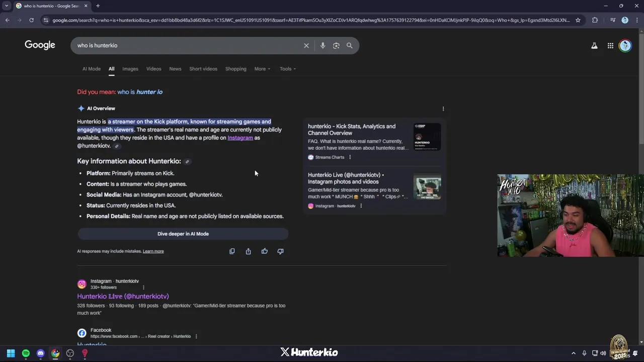Open Streams Charts result options dots
Screen dimensions: 644x362
[350, 157]
